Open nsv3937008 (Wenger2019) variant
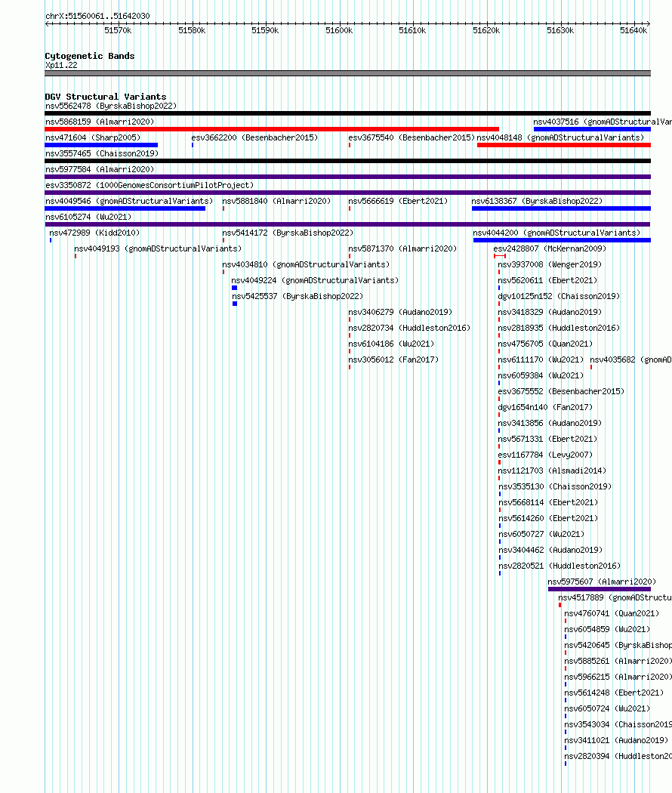Image resolution: width=672 pixels, height=793 pixels. [550, 264]
